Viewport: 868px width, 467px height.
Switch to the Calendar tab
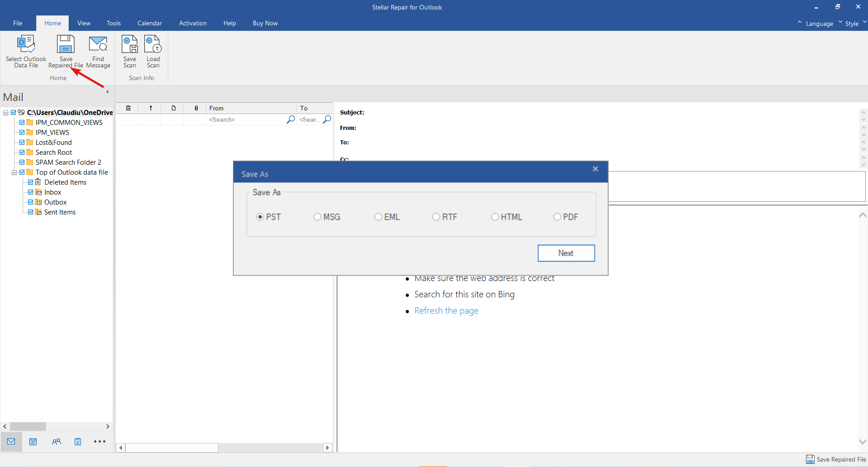pyautogui.click(x=150, y=23)
